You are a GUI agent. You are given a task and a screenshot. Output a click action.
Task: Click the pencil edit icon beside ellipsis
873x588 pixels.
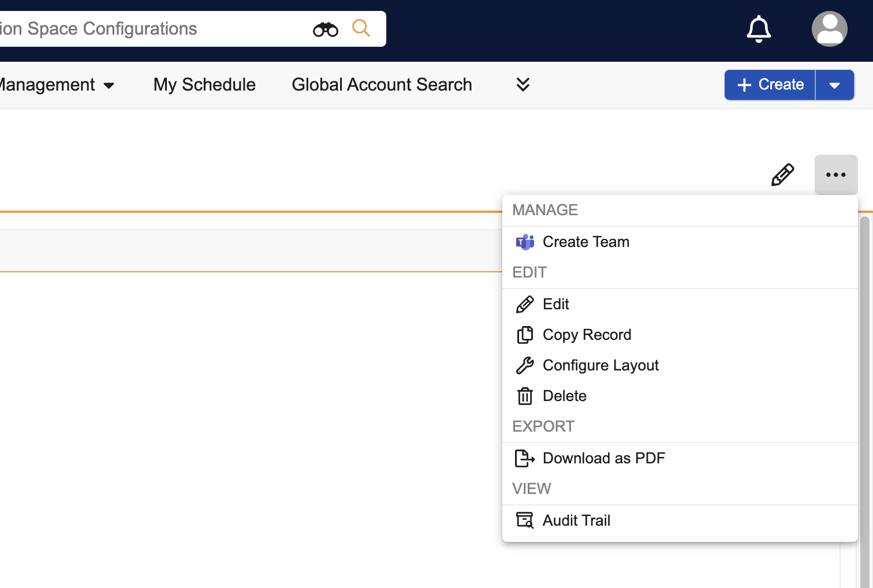click(x=782, y=175)
